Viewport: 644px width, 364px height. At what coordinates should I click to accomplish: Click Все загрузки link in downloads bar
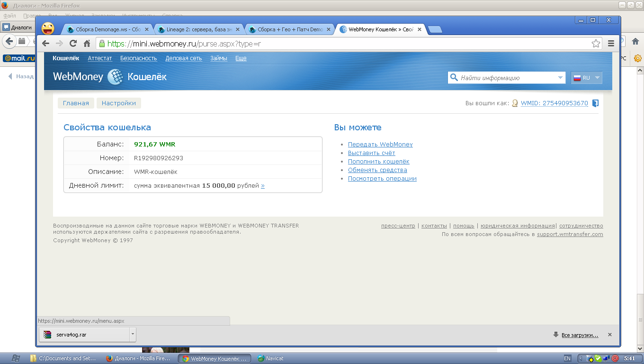pos(580,335)
